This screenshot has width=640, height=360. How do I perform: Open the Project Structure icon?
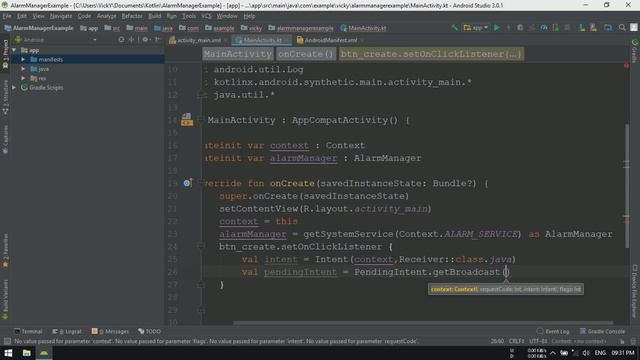coord(608,28)
